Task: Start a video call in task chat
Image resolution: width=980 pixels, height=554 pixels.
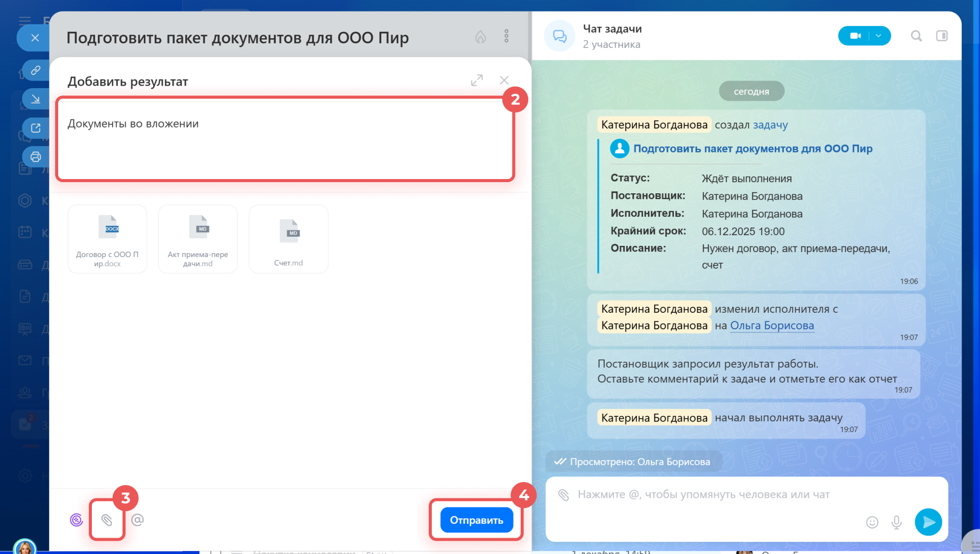Action: [855, 36]
